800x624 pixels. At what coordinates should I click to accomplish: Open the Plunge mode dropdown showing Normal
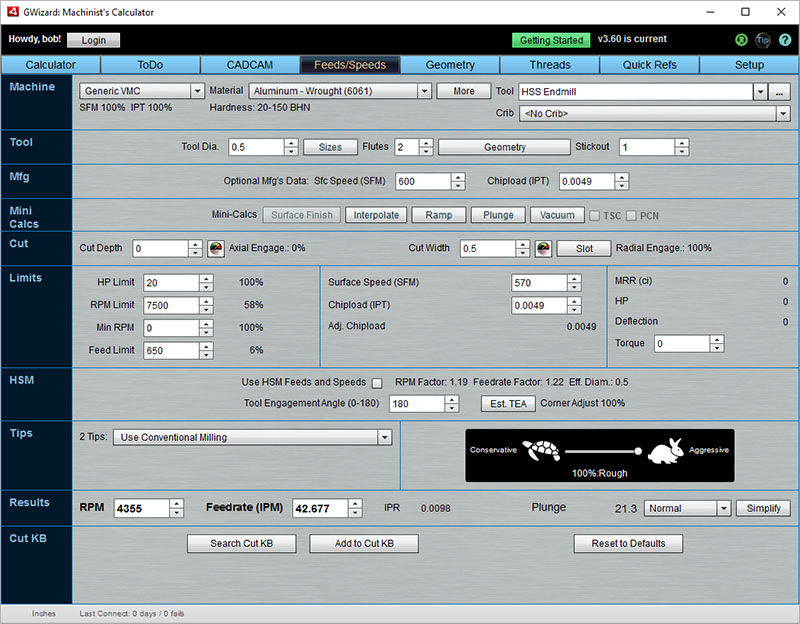click(x=686, y=508)
